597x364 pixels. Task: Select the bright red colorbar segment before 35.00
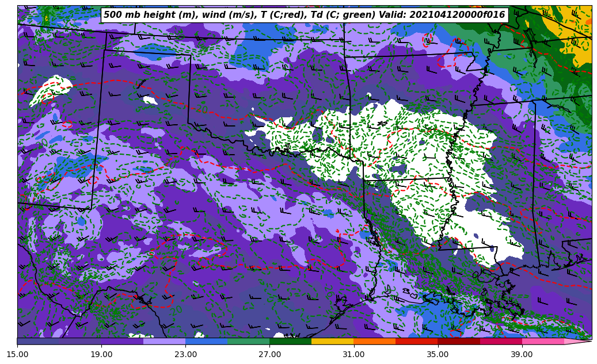pos(416,341)
